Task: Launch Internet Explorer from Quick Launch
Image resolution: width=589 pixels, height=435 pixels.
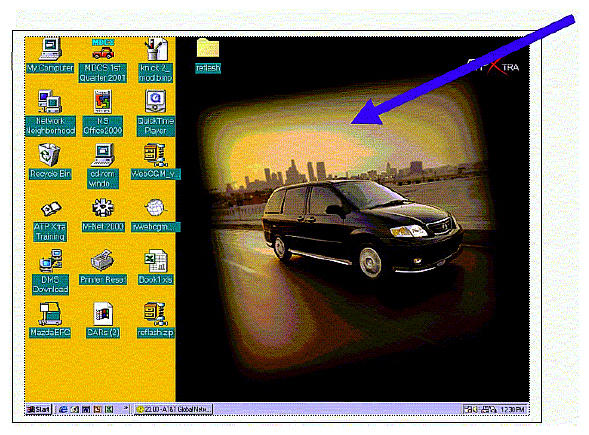Action: point(63,409)
